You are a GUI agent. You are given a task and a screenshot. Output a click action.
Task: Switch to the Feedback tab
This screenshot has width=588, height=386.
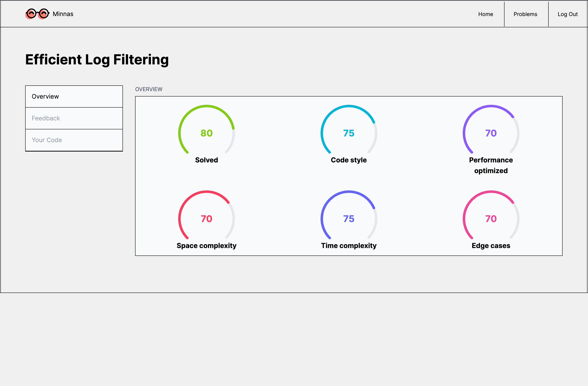pyautogui.click(x=74, y=118)
